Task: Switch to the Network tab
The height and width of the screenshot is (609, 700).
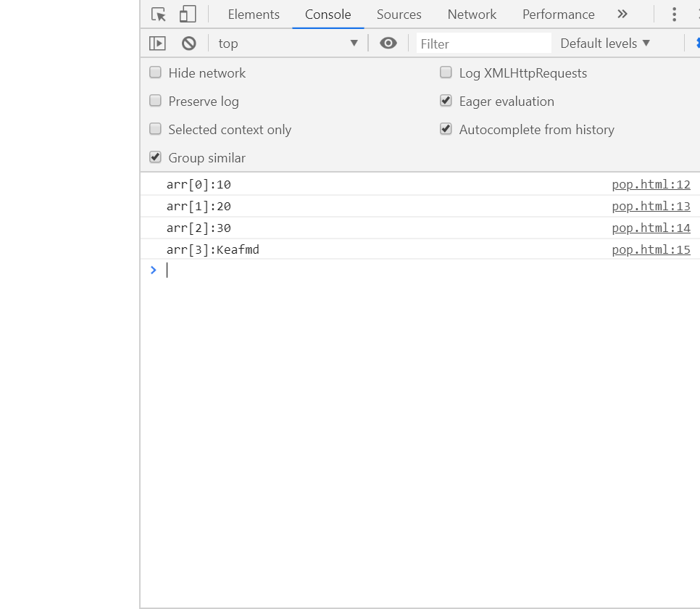Action: (472, 14)
